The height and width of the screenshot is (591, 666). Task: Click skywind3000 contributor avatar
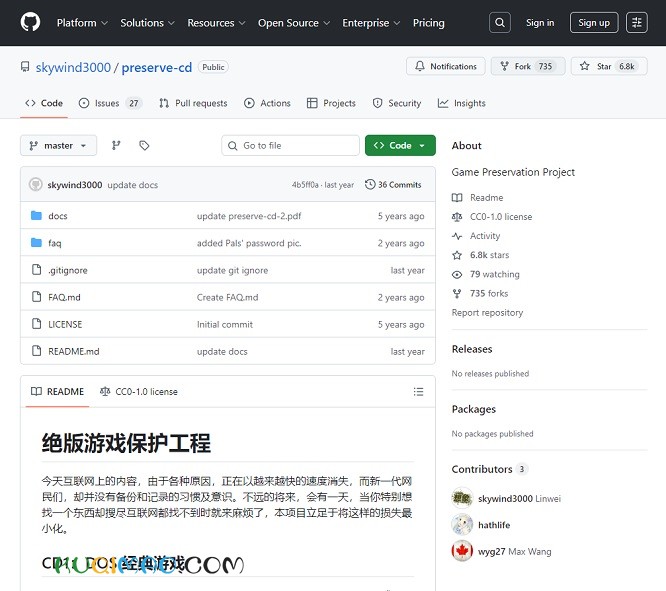pyautogui.click(x=462, y=498)
